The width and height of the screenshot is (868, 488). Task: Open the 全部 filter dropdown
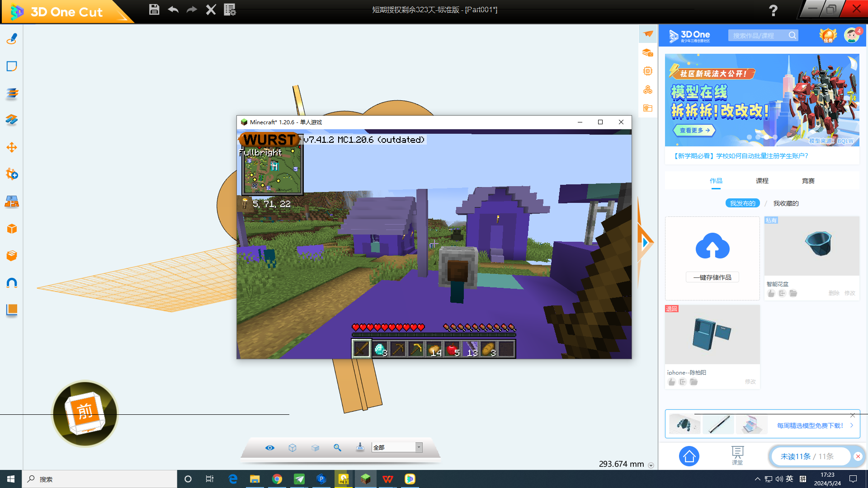tap(419, 447)
